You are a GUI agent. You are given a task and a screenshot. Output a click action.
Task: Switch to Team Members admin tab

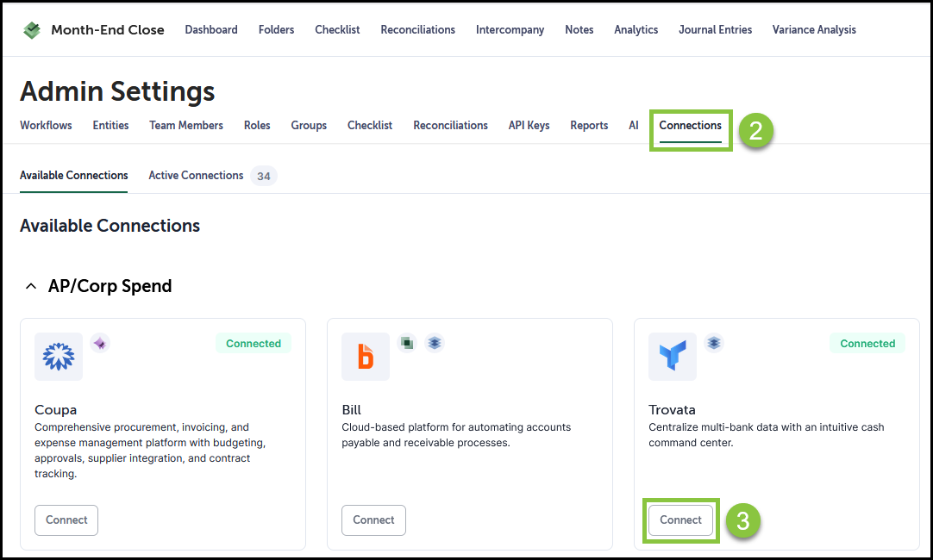[186, 126]
